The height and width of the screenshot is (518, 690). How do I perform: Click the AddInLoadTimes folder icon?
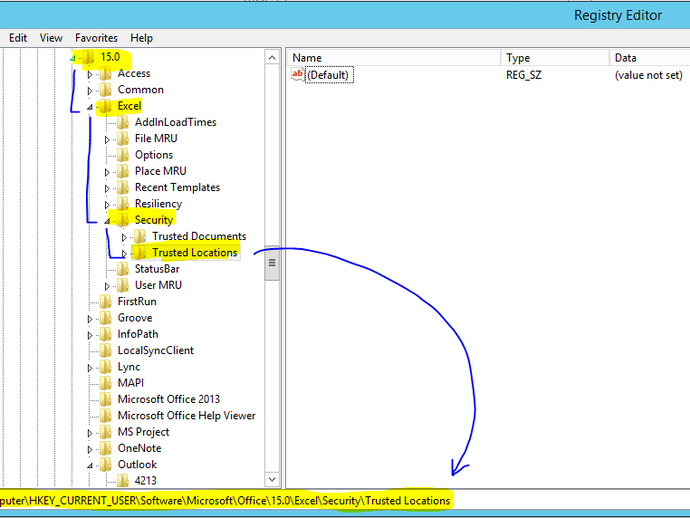click(x=123, y=122)
